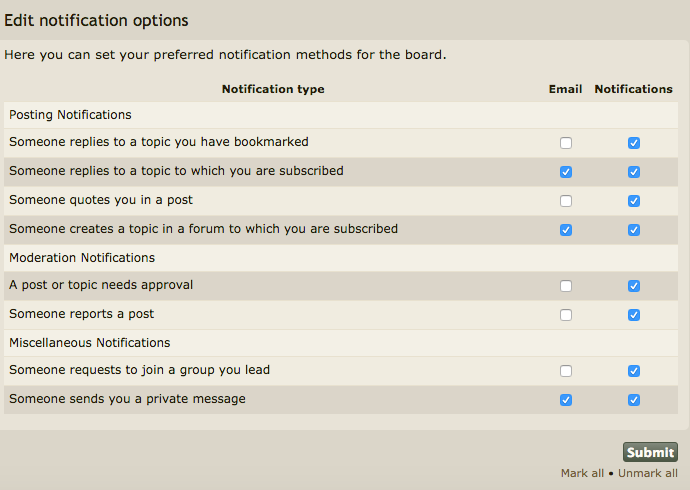Viewport: 690px width, 490px height.
Task: Enable email for posts needing approval
Action: [566, 286]
